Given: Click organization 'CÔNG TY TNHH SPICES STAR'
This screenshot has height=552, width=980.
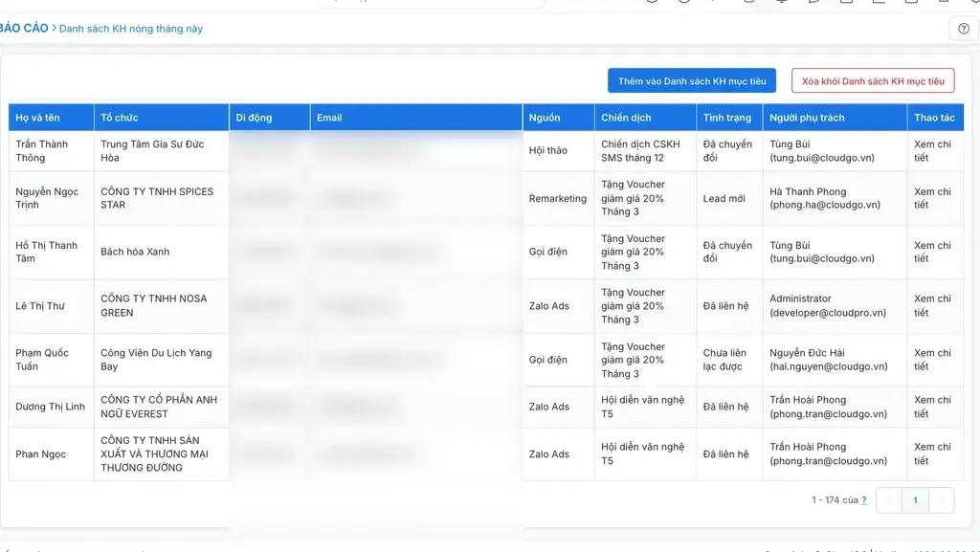Looking at the screenshot, I should click(157, 199).
